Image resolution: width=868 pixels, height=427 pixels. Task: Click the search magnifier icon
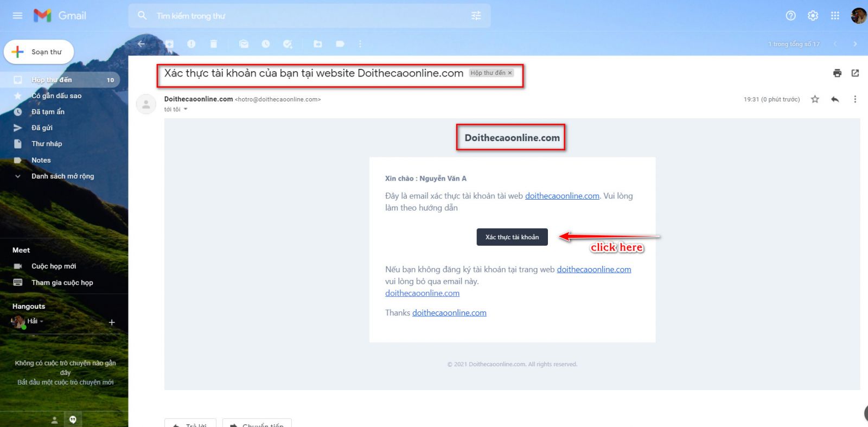point(142,16)
